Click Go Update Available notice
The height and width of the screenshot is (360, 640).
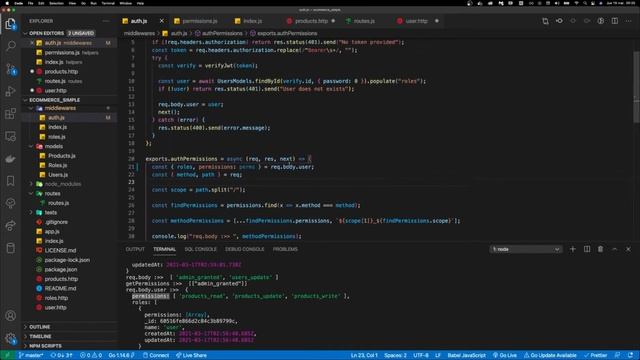click(550, 355)
